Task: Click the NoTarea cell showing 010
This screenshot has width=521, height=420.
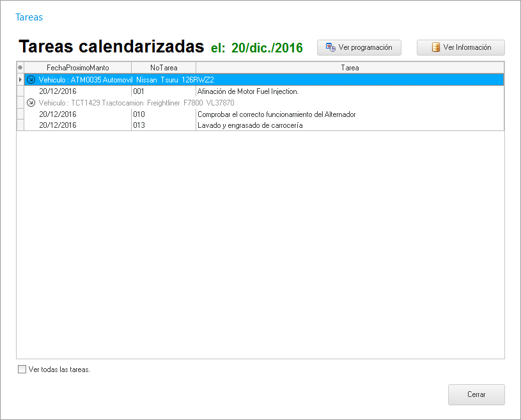Action: click(x=139, y=114)
